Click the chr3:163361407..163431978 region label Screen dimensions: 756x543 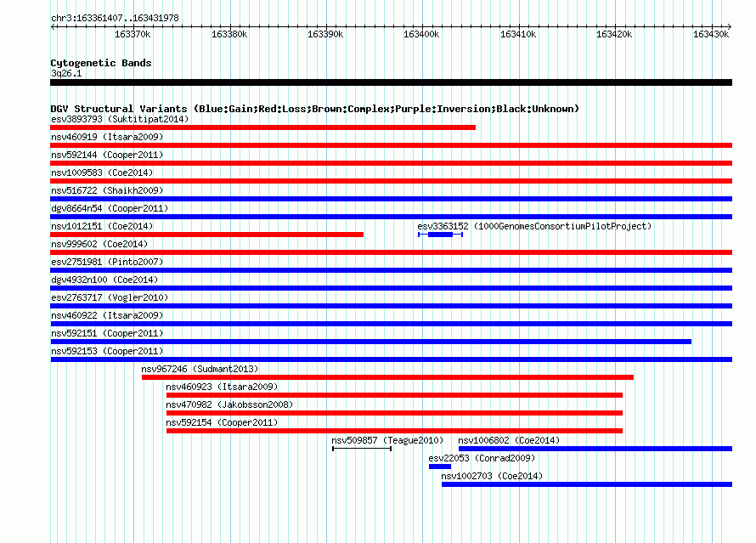click(115, 19)
